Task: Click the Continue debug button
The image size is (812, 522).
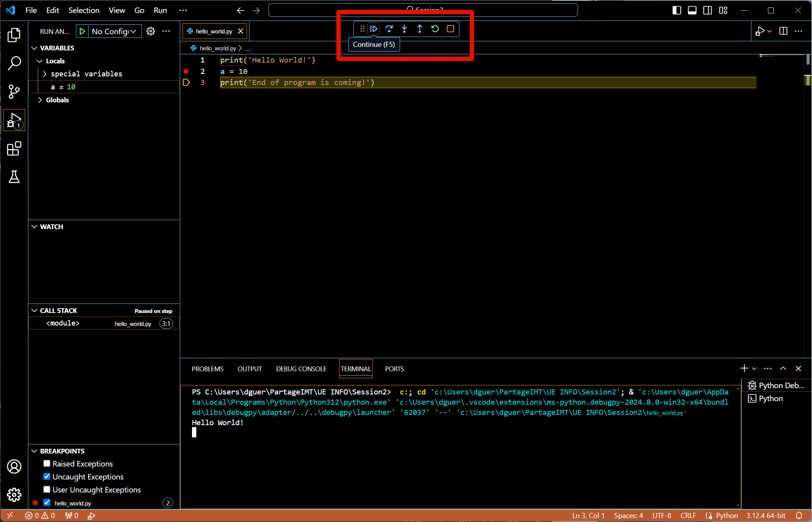Action: click(x=373, y=29)
